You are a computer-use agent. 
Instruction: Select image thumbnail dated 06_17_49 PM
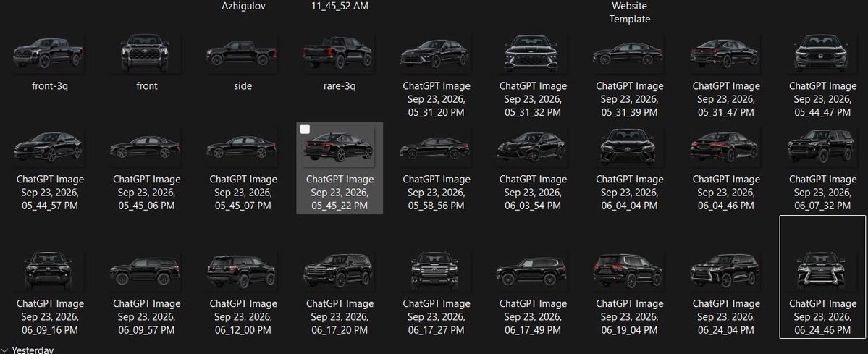pos(533,271)
